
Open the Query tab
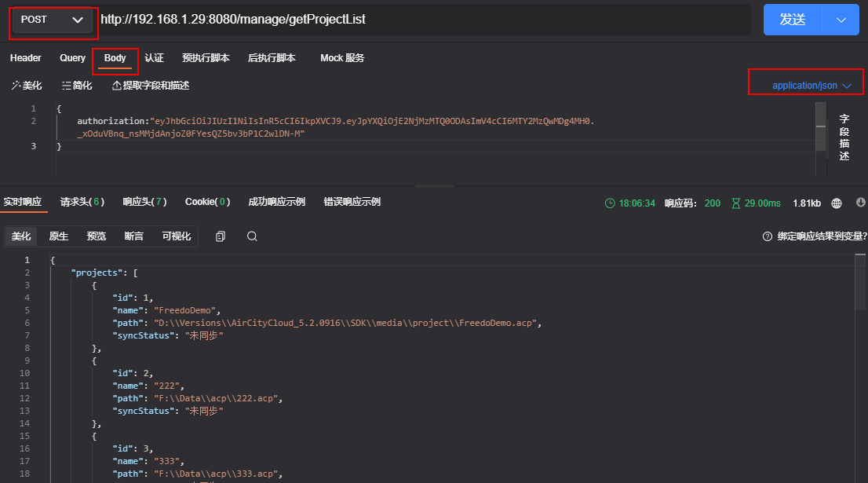pos(72,58)
